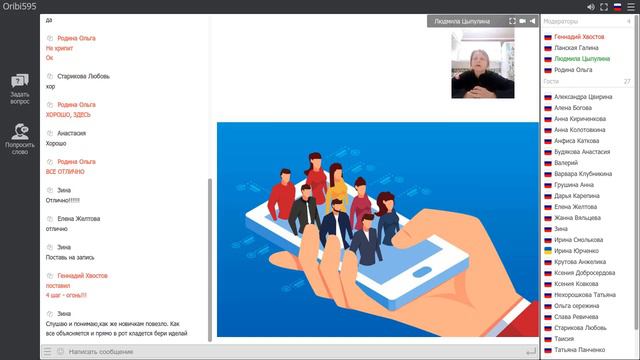Select guest Анна Колотовкина
Viewport: 640px width, 360px height.
coord(580,130)
